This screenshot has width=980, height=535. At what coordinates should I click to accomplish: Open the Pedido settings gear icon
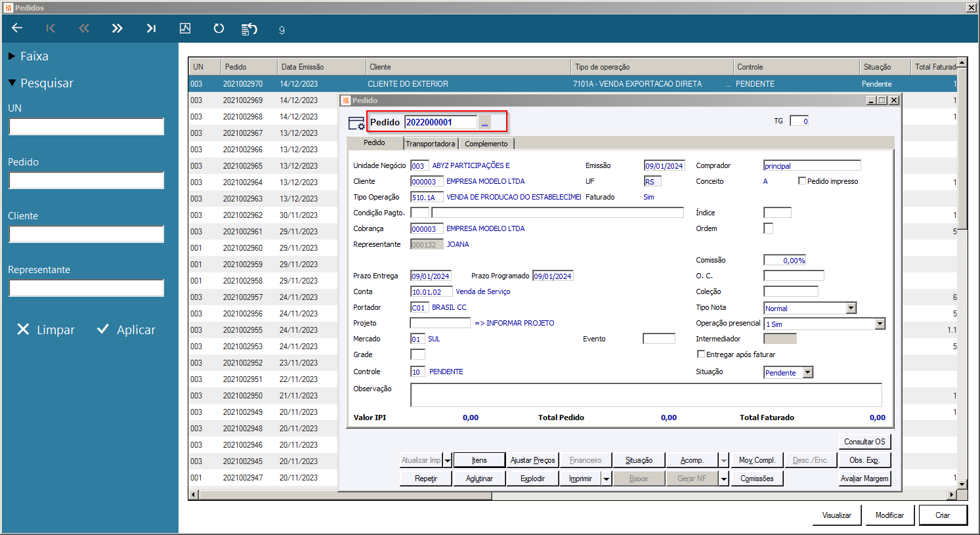(356, 123)
